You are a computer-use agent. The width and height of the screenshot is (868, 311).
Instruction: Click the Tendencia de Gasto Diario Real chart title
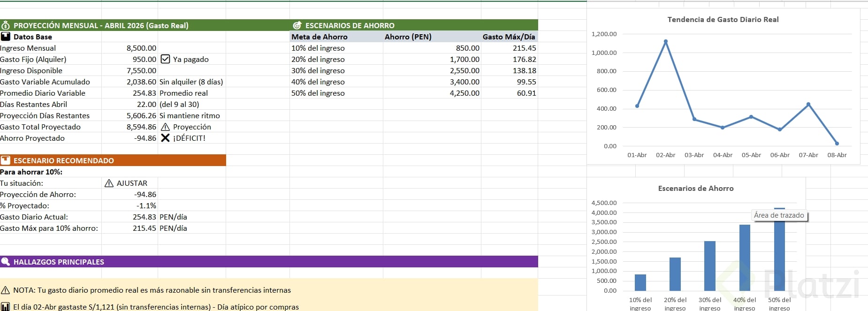tap(723, 20)
